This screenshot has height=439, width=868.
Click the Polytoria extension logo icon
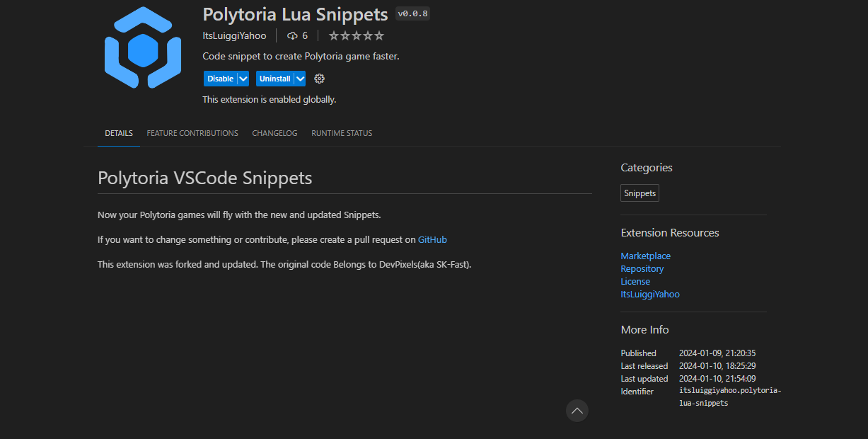click(x=143, y=47)
